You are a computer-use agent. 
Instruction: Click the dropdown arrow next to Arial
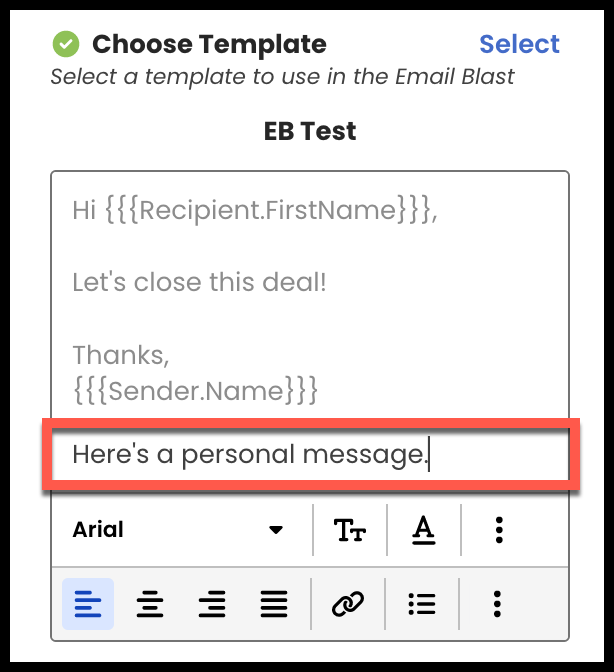tap(276, 530)
